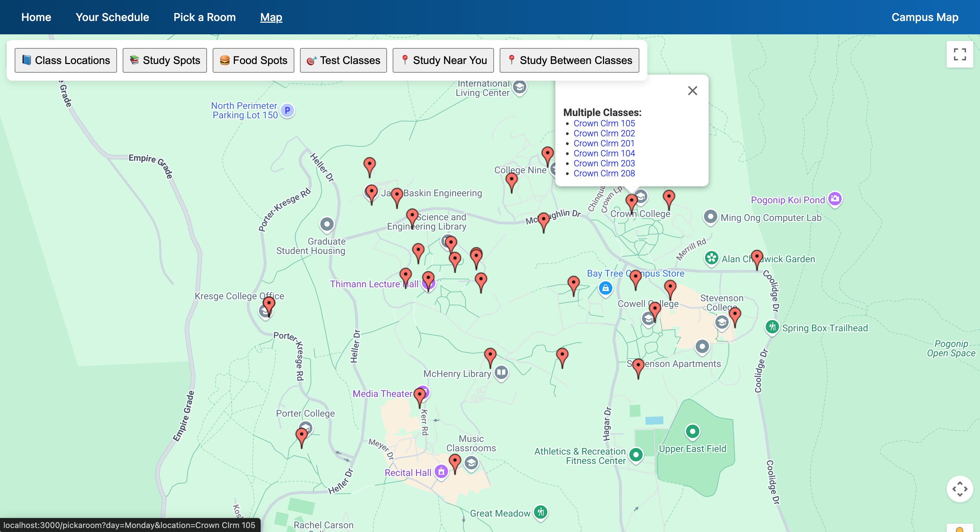980x532 pixels.
Task: Click Recital Hall purple venue icon
Action: tap(441, 471)
